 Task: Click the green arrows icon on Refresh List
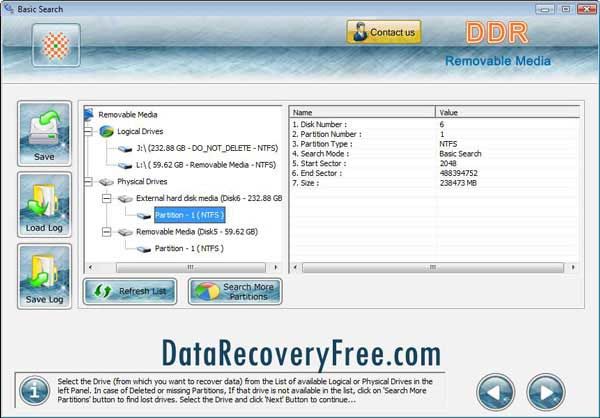point(103,291)
